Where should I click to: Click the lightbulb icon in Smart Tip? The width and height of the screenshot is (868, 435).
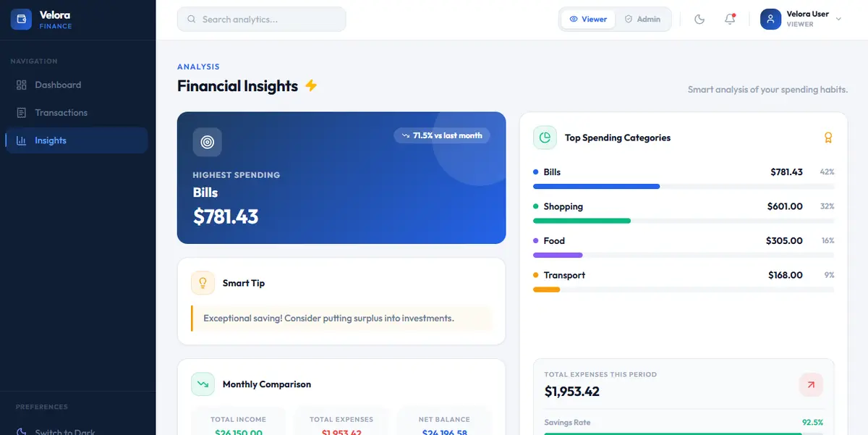click(203, 283)
